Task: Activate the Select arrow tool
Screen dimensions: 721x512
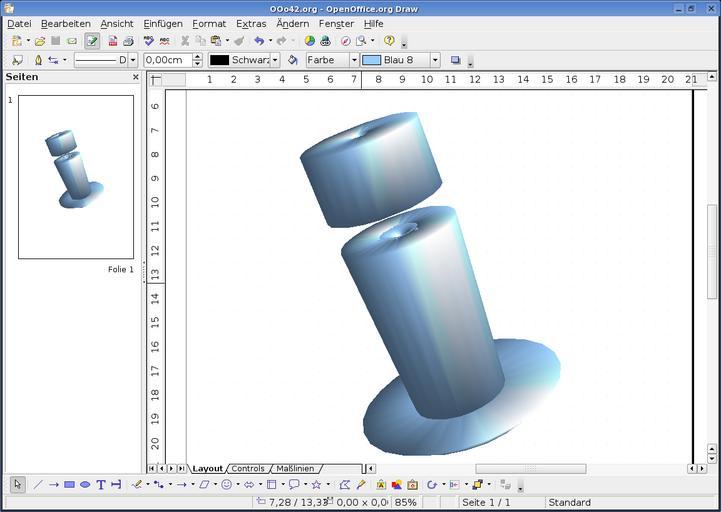Action: [17, 485]
